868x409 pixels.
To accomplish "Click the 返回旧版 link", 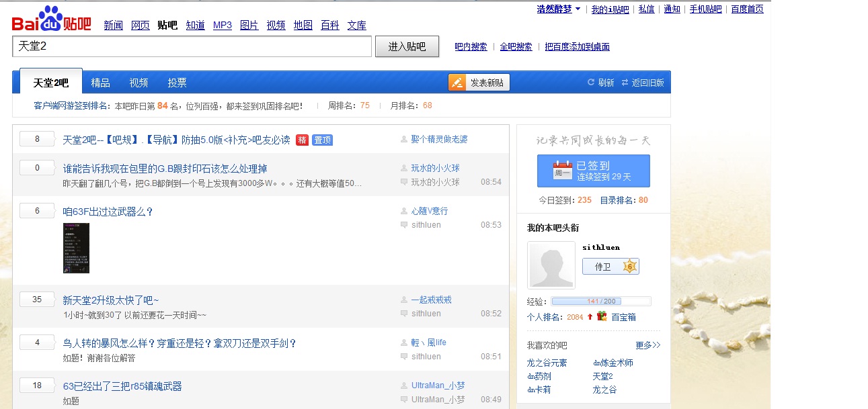I will tap(647, 83).
